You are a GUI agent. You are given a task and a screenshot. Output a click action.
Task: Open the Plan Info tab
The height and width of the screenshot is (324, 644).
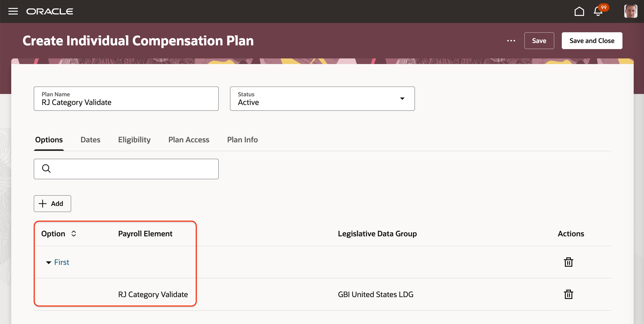pyautogui.click(x=242, y=140)
